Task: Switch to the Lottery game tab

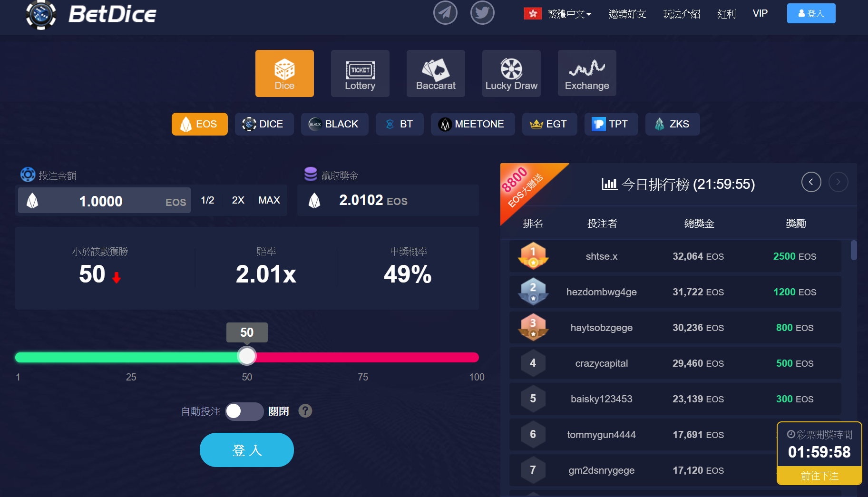Action: pyautogui.click(x=360, y=73)
